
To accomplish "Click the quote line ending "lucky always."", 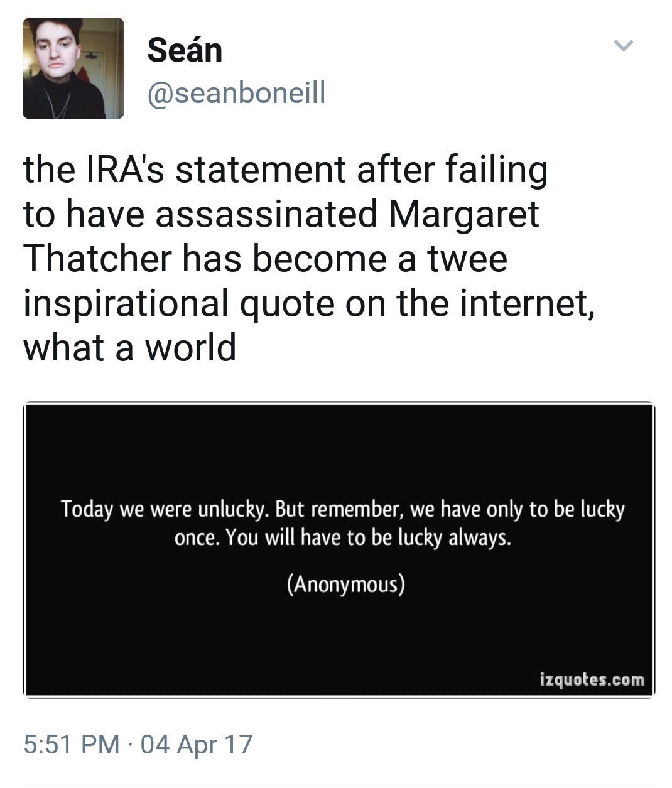I will pyautogui.click(x=343, y=538).
